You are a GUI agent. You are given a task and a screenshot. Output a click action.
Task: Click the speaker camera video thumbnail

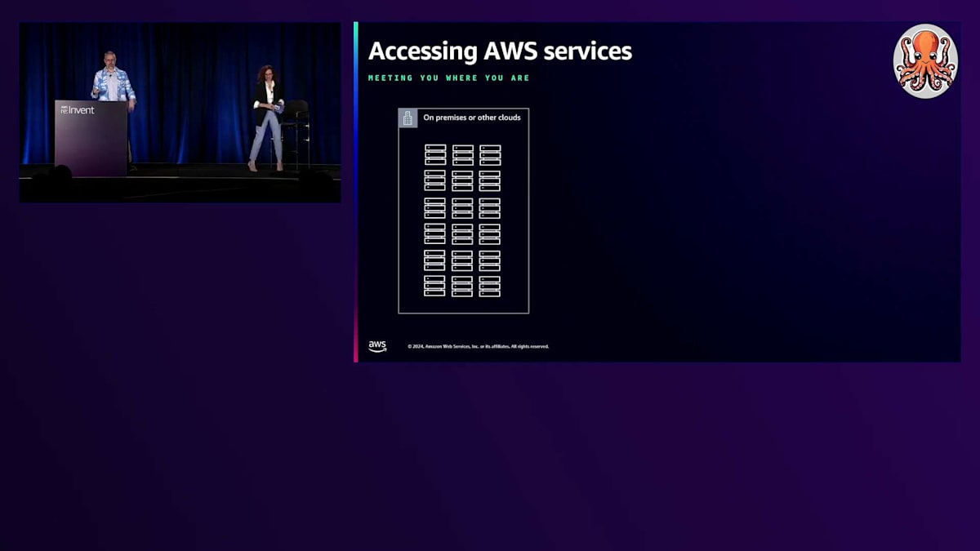(180, 113)
